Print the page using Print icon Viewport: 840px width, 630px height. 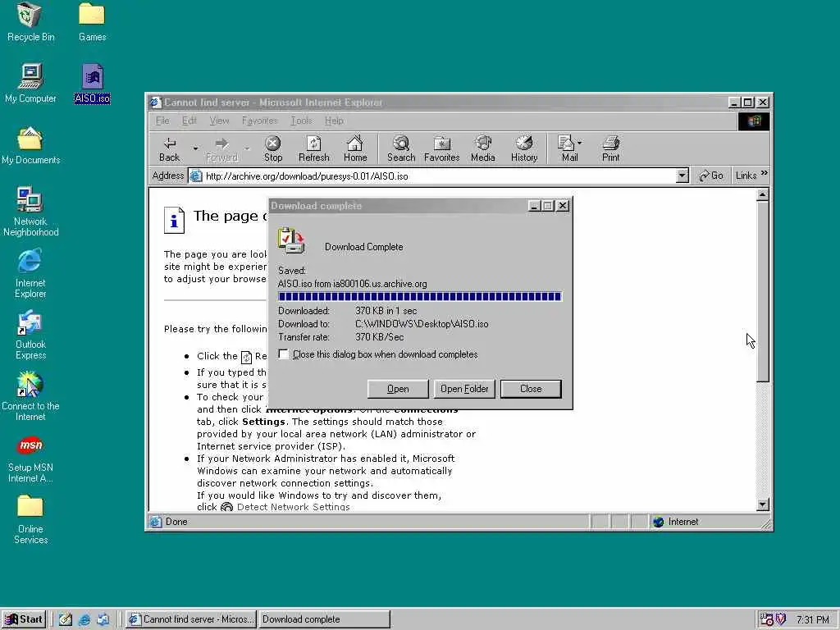610,148
